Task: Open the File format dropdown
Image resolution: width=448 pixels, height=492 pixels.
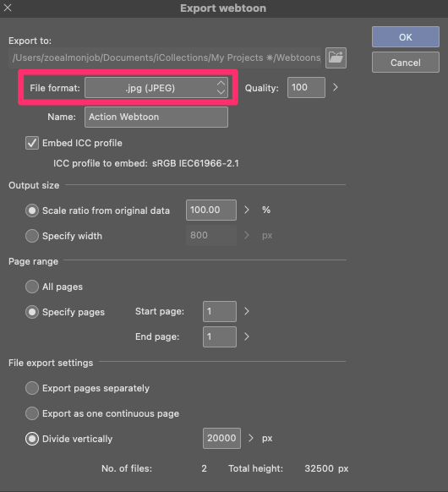Action: (156, 88)
